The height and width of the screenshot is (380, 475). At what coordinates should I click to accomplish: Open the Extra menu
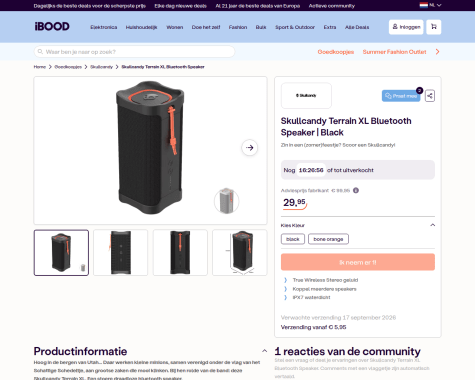[x=330, y=27]
